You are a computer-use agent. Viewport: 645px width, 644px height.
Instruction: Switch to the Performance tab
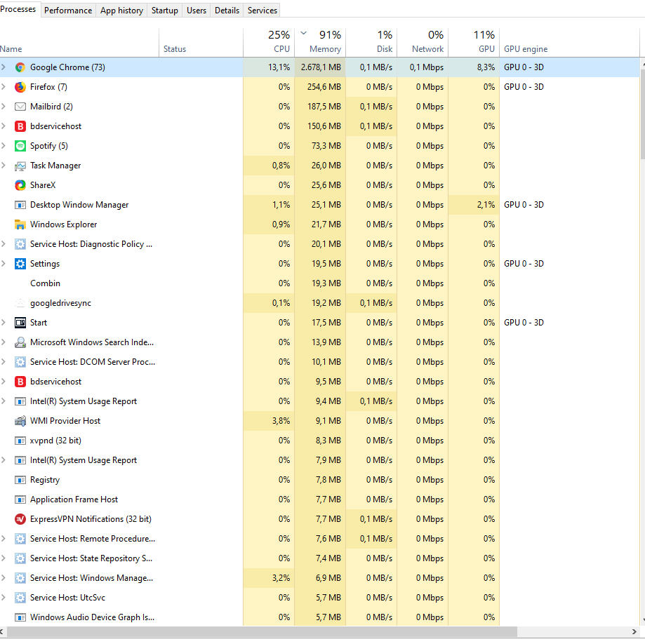point(68,11)
